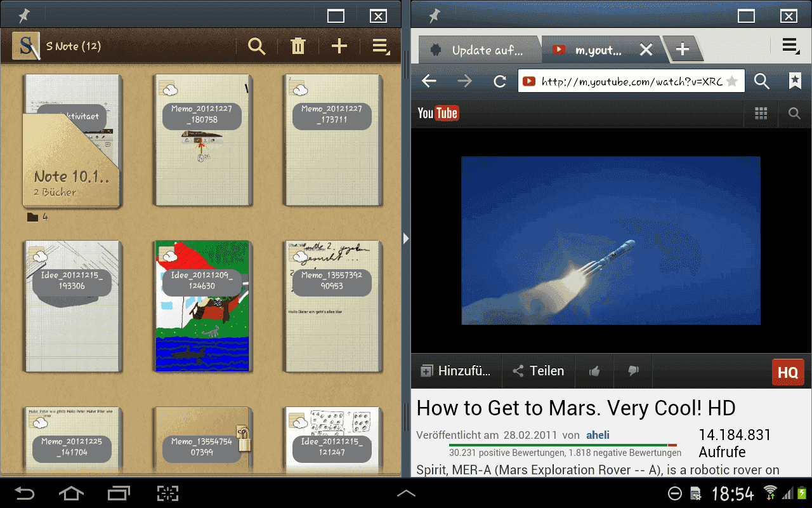
Task: Click the text 30.231 positive Bewertungen
Action: pyautogui.click(x=507, y=453)
